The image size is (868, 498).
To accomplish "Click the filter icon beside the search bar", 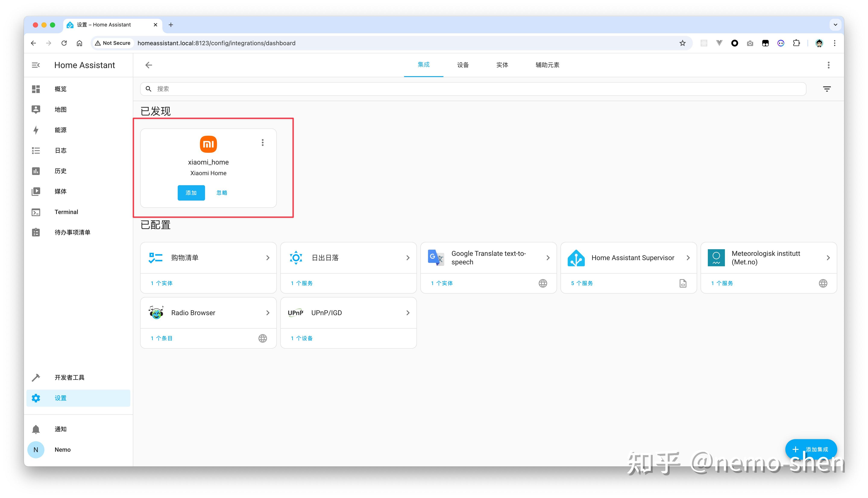I will [827, 89].
